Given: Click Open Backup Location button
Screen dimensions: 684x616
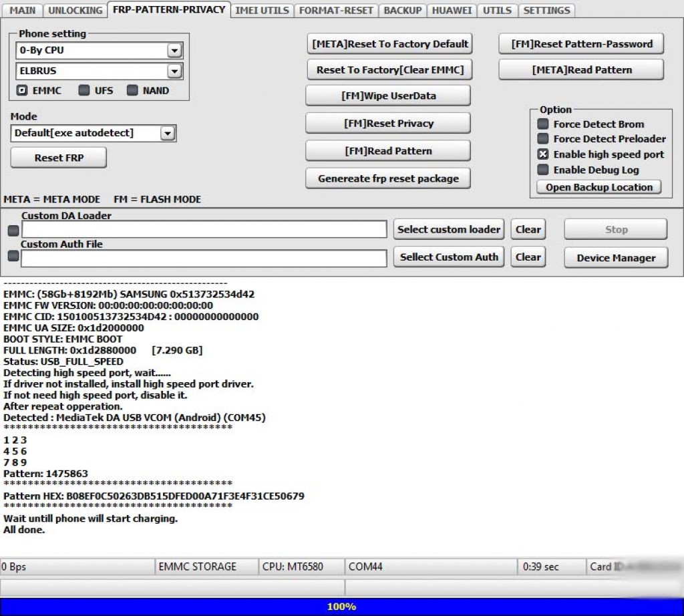Looking at the screenshot, I should pos(598,187).
